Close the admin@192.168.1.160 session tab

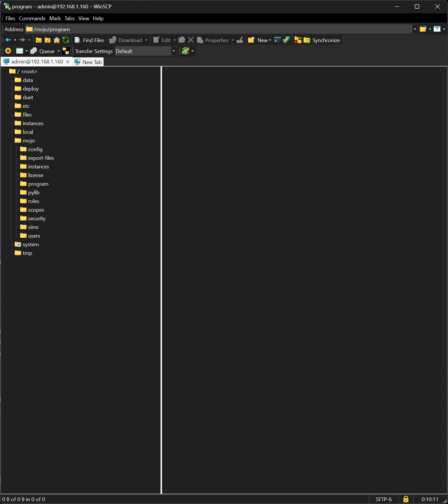(68, 62)
